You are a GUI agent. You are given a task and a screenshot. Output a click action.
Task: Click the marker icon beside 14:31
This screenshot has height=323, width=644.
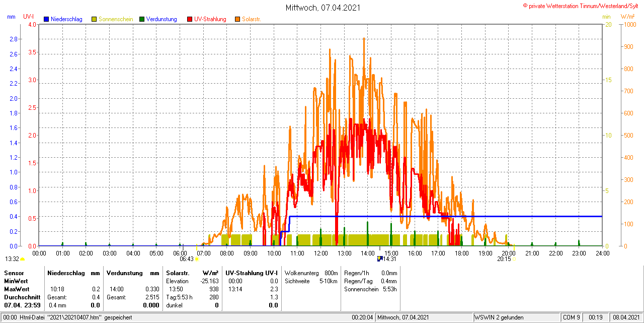tap(380, 259)
